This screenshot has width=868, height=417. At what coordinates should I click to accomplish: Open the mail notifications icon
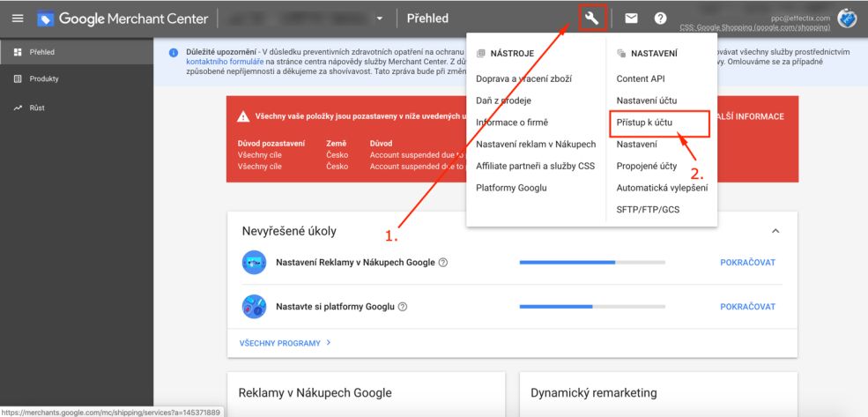click(x=631, y=19)
